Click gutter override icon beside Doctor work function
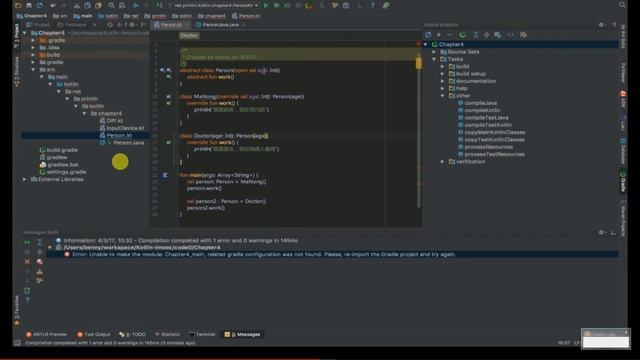Screen dimensions: 640x360 168,142
